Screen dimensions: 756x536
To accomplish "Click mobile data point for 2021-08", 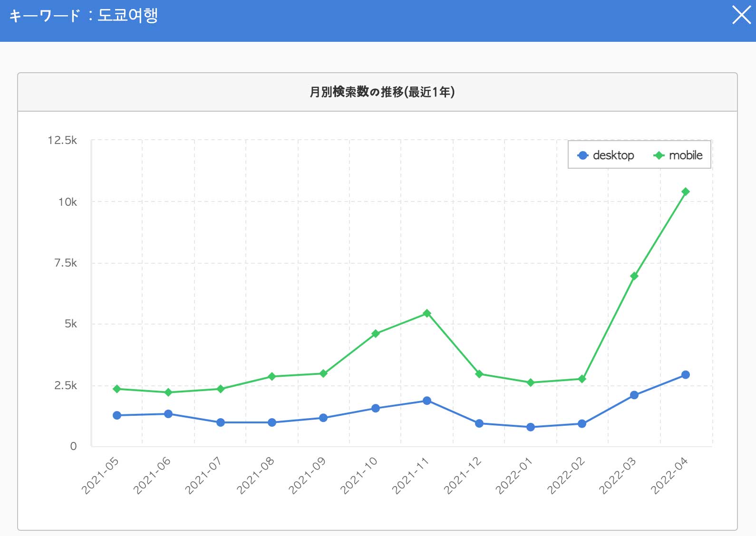I will click(x=272, y=377).
